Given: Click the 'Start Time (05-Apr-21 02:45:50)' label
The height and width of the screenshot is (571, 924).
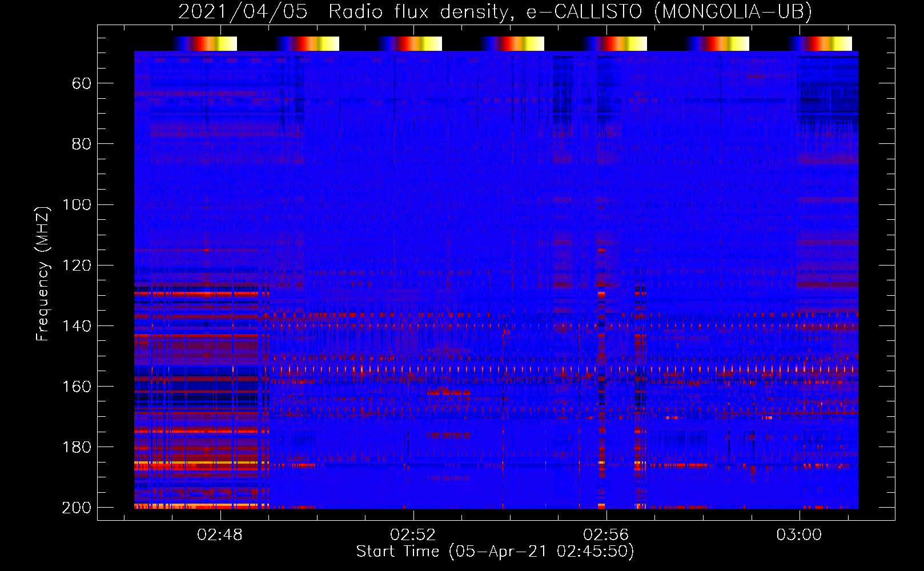Looking at the screenshot, I should 495,552.
